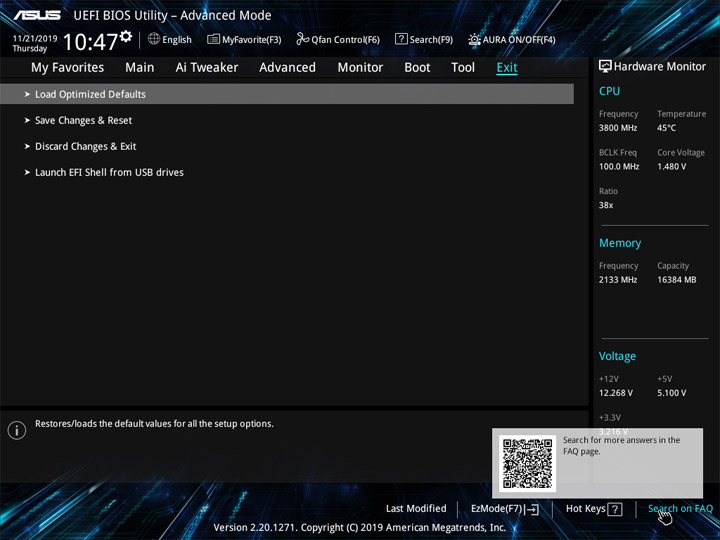
Task: Click Core Voltage value 1.480 V
Action: click(671, 167)
